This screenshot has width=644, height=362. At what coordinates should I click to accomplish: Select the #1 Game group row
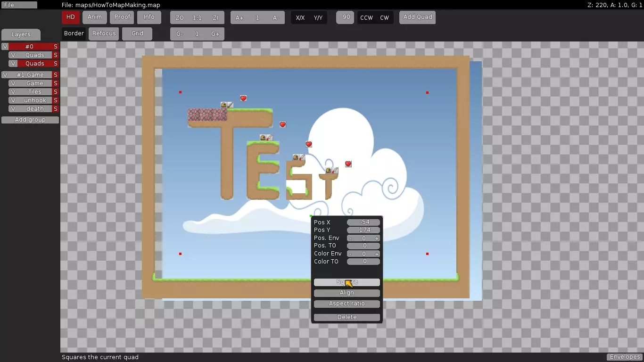(30, 75)
